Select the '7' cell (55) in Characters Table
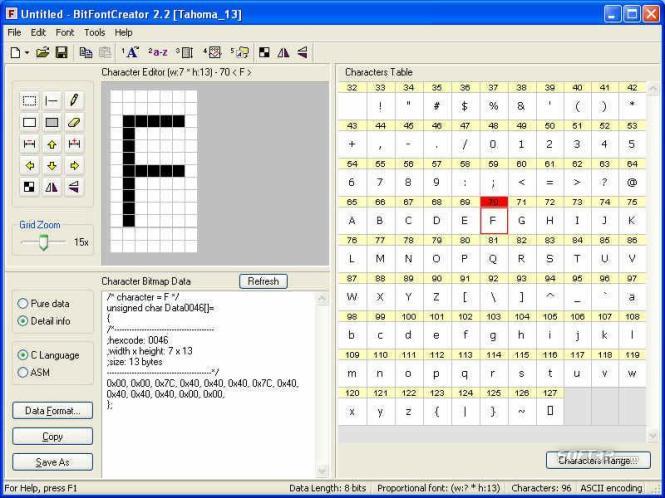 (x=380, y=182)
